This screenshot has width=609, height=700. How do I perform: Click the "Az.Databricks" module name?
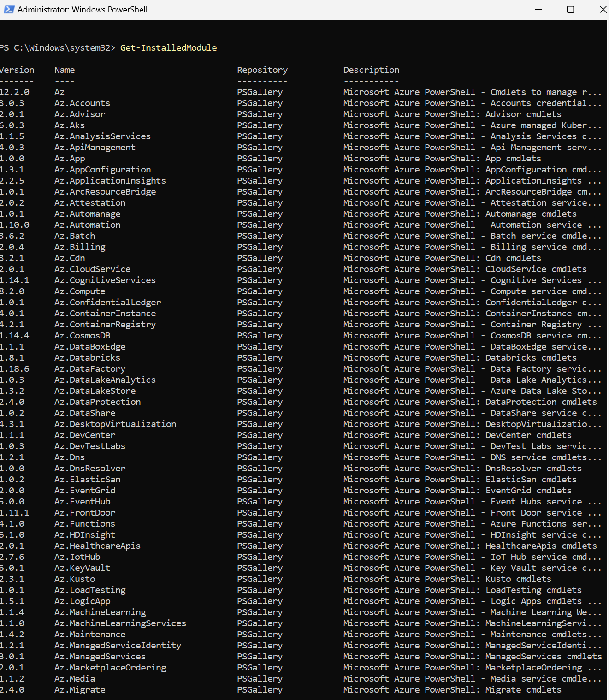pyautogui.click(x=87, y=358)
